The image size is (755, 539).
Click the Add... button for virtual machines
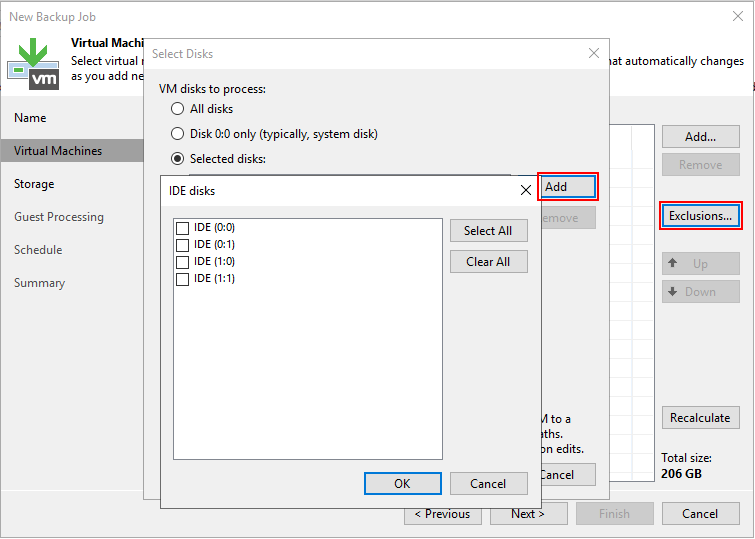click(700, 137)
